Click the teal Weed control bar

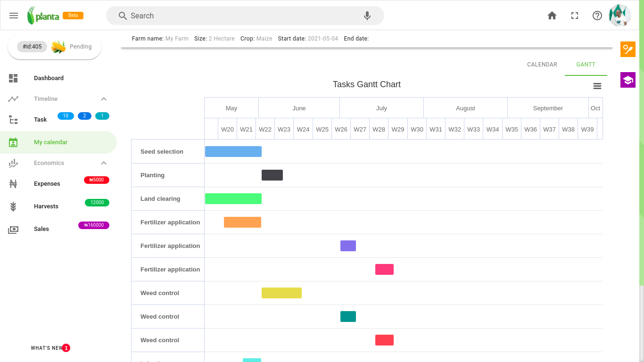(348, 316)
